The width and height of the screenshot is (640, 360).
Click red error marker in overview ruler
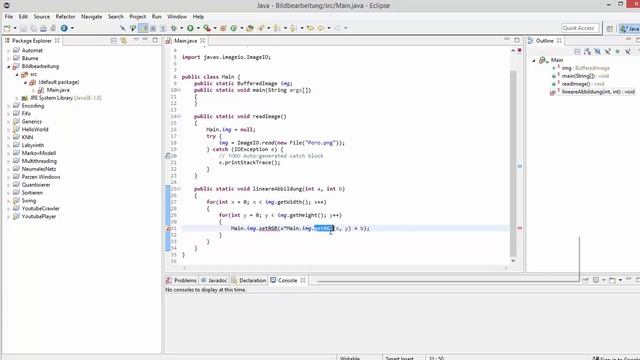click(520, 228)
